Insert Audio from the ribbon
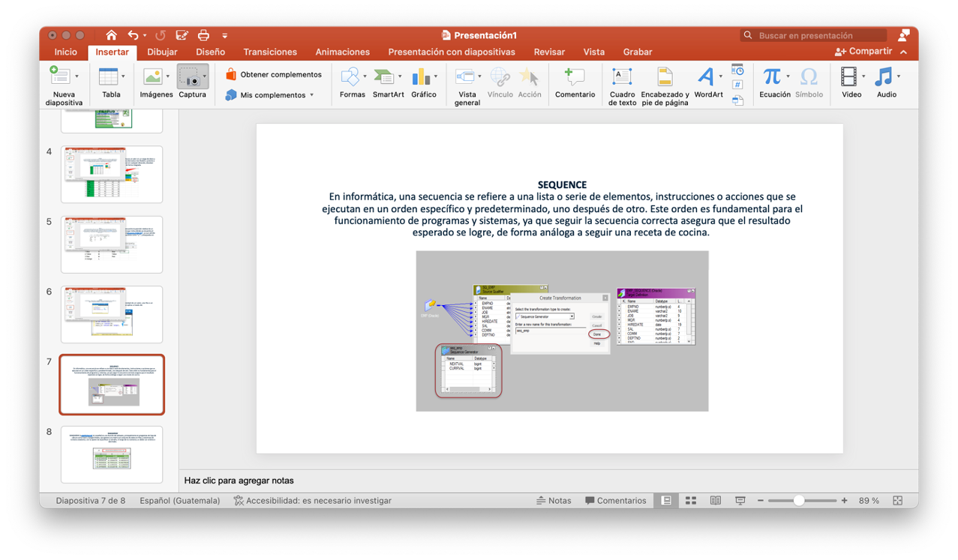This screenshot has width=958, height=560. coord(884,76)
